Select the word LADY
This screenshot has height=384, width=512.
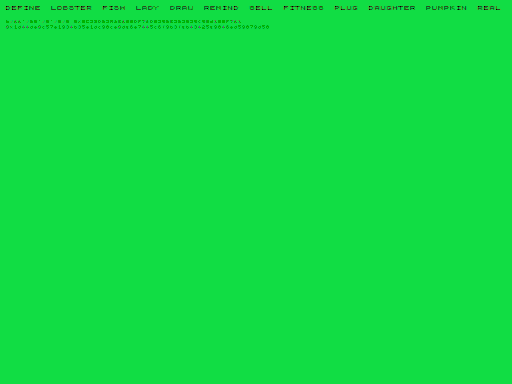pyautogui.click(x=147, y=8)
